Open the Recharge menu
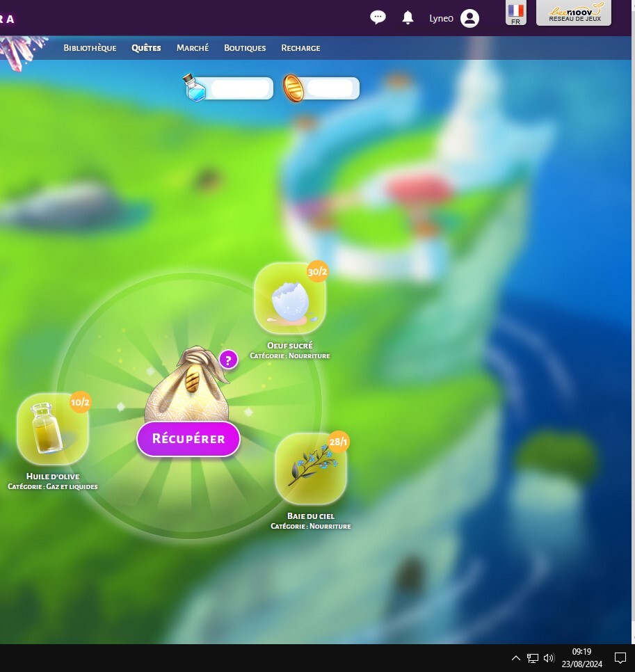The image size is (635, 672). pos(300,48)
